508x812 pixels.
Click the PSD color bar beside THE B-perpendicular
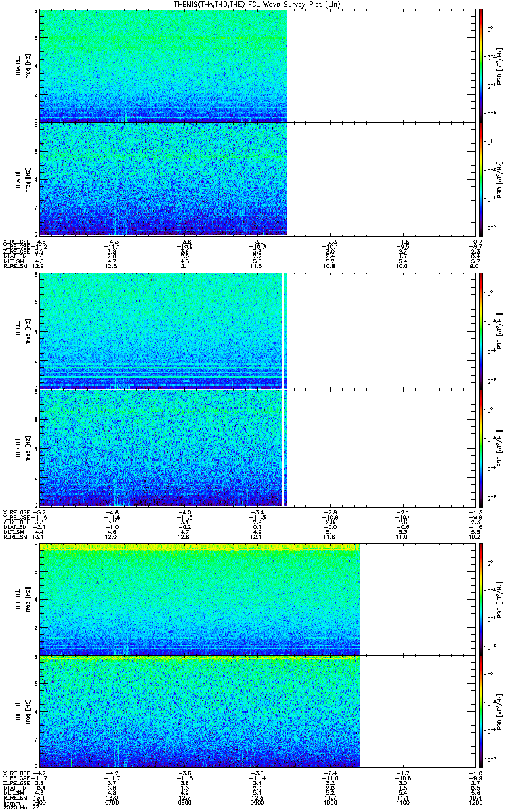click(481, 599)
